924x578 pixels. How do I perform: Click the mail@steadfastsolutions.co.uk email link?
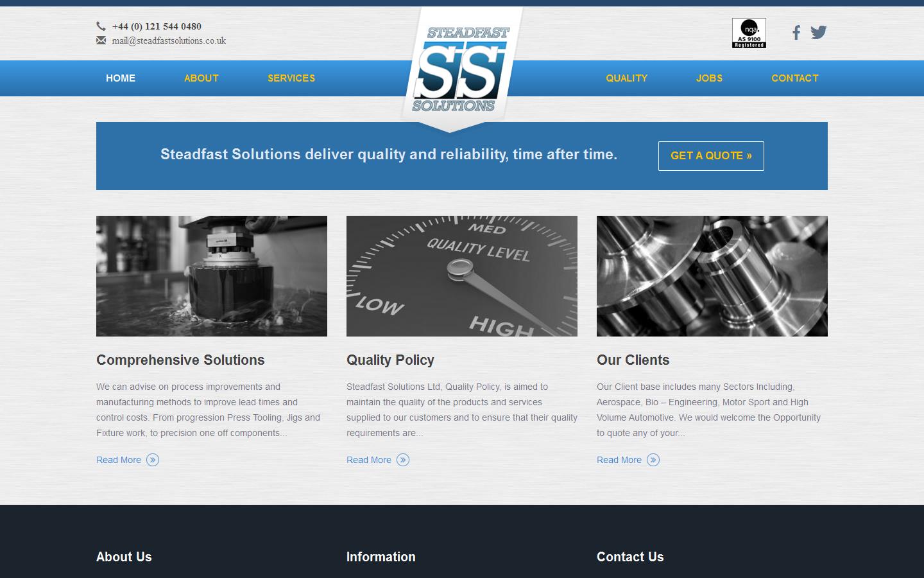[169, 40]
